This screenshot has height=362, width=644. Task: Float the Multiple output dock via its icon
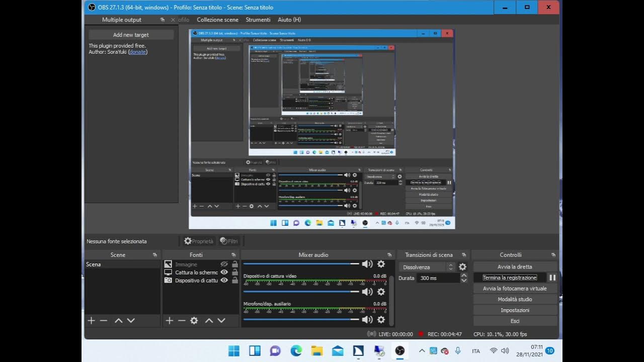point(163,20)
